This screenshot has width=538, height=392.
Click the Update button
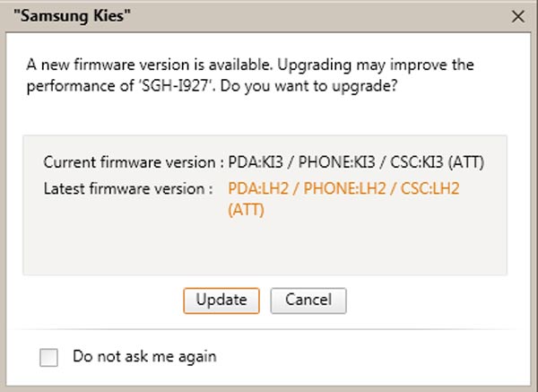click(221, 300)
